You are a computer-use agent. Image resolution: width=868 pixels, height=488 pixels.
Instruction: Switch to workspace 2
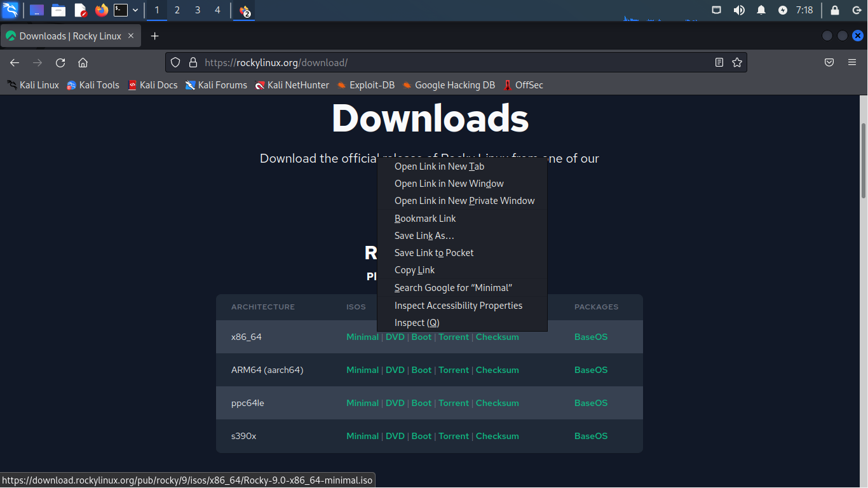pos(177,10)
